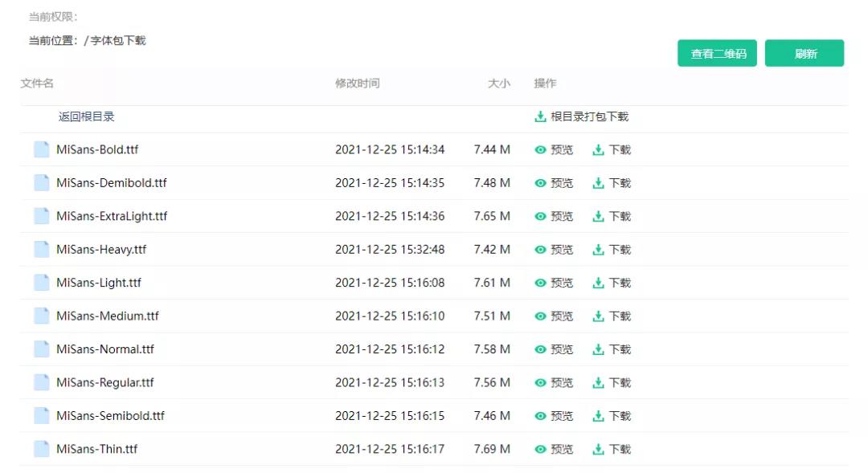Viewport: 868px width, 473px height.
Task: Click file icon for MiSans-Semibold.ttf
Action: pyautogui.click(x=42, y=415)
